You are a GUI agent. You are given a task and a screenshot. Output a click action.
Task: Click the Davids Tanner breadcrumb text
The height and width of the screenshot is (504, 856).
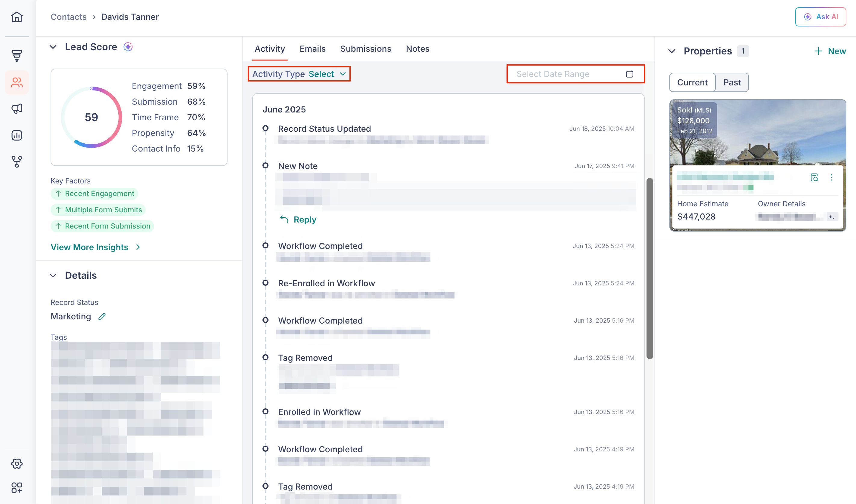click(x=130, y=17)
